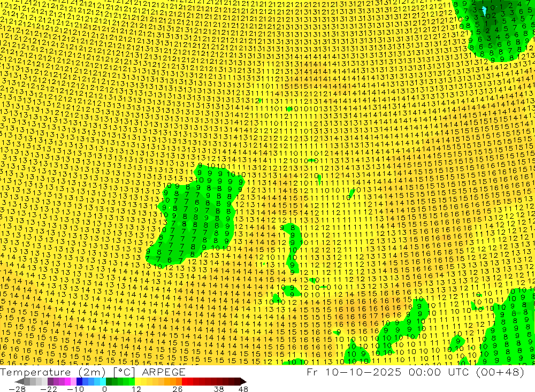Click the forecast date "Fr 10-10-2025"
This screenshot has height=392, width=535.
tap(354, 372)
